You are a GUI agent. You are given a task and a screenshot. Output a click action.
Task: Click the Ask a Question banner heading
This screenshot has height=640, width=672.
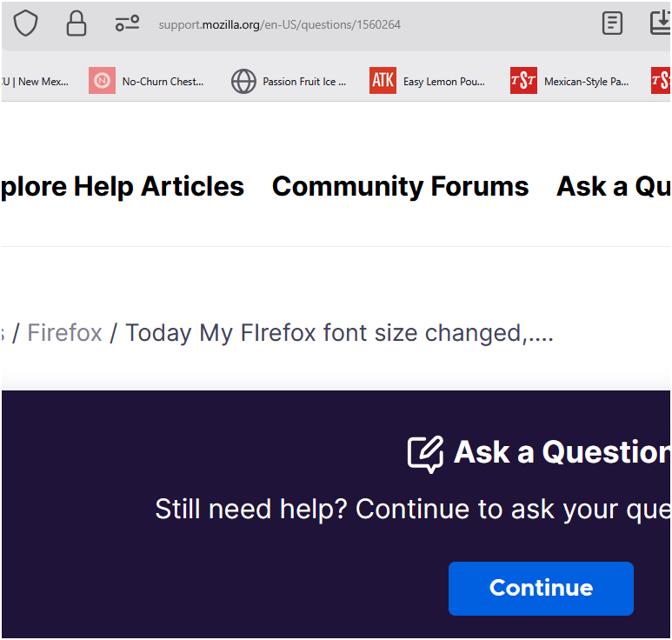click(x=562, y=452)
